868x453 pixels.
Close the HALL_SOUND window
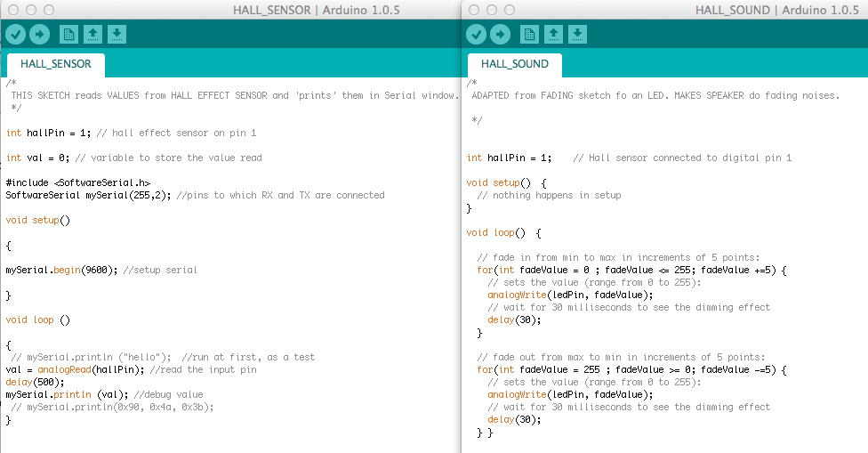tap(474, 10)
